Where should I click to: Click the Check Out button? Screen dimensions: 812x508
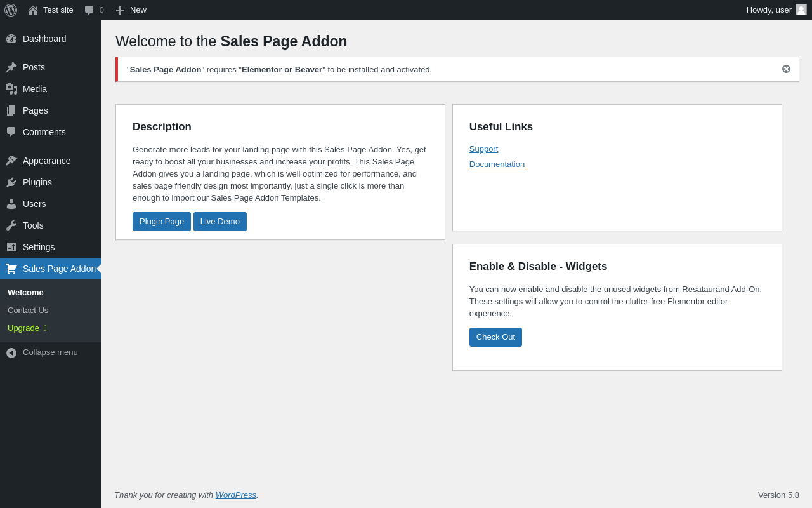[495, 337]
